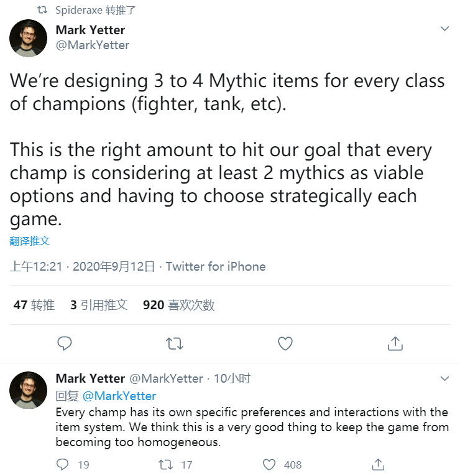Open the tweet timestamp 上午12:21 · 2020年9月12日
This screenshot has width=460, height=476.
82,266
